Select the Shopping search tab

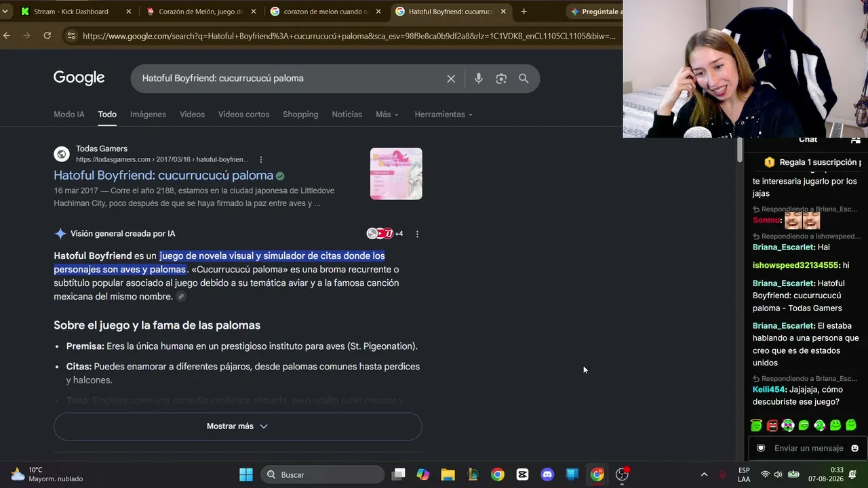(300, 115)
